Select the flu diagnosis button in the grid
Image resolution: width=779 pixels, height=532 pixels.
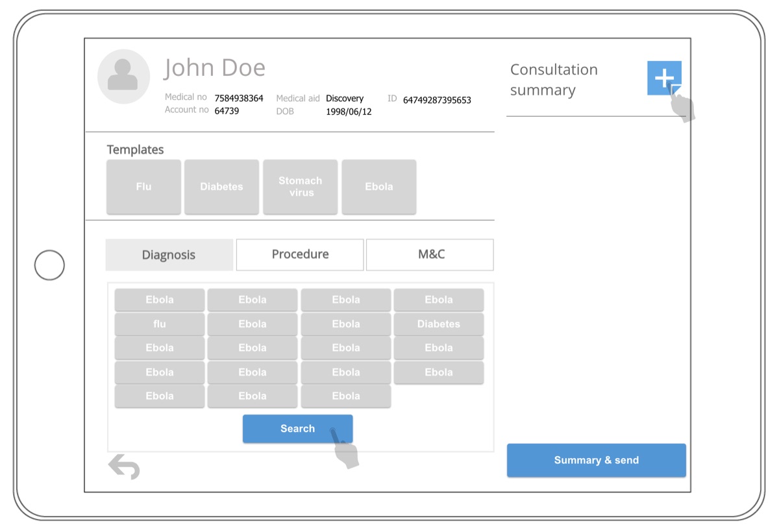(x=160, y=324)
